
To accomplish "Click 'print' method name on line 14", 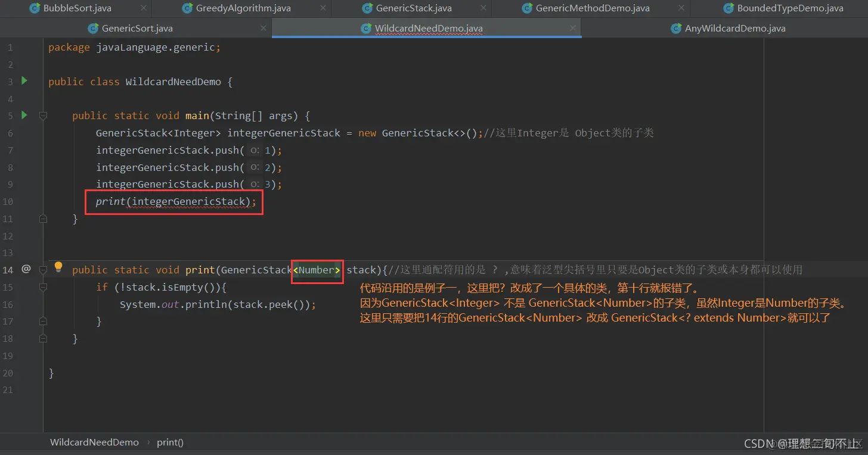I will coord(200,270).
